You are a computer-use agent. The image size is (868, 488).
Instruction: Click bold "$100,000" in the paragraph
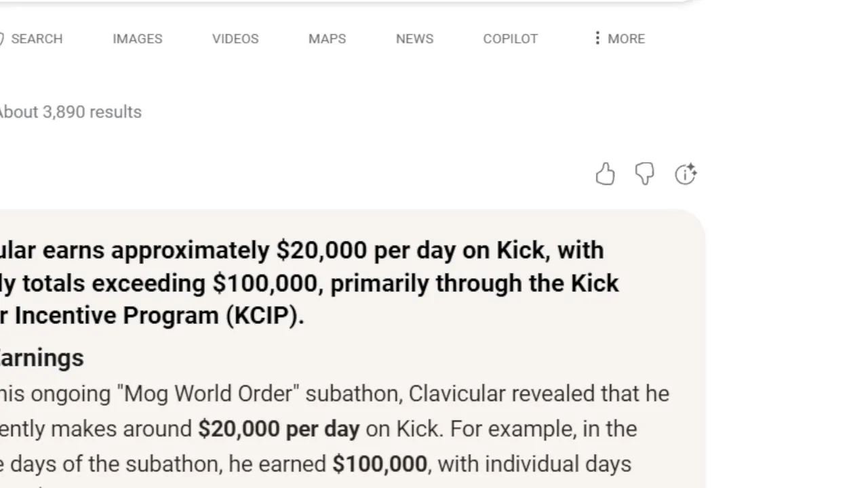(380, 464)
